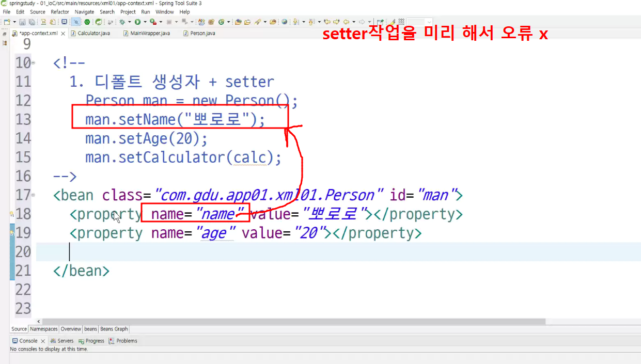Click the restore view icon left of tabs
The width and height of the screenshot is (641, 364).
coord(5,34)
